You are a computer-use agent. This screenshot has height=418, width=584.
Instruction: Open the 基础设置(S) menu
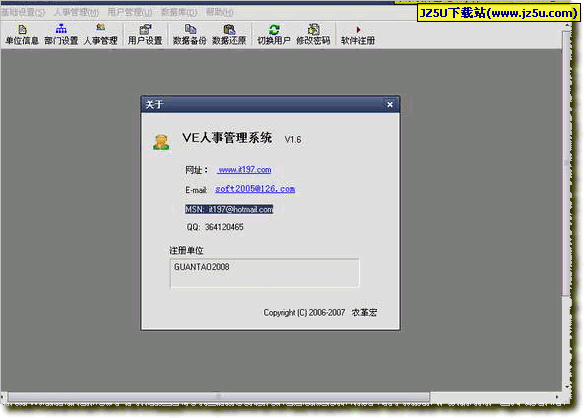[x=22, y=13]
